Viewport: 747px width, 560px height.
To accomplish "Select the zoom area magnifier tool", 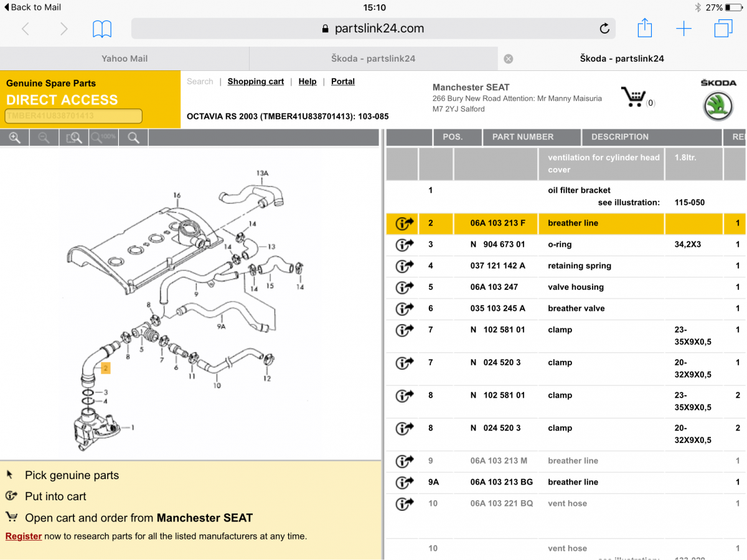I will tap(74, 138).
